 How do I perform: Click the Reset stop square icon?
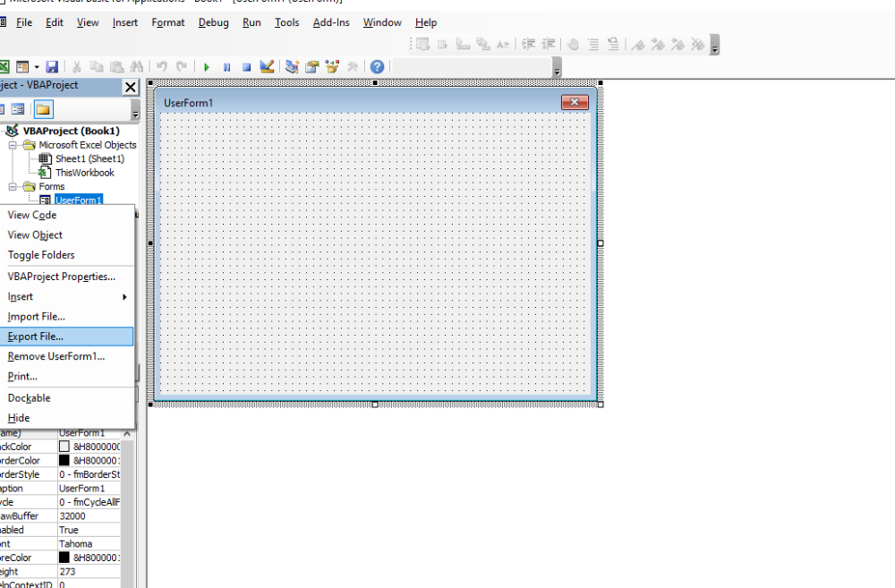point(247,67)
